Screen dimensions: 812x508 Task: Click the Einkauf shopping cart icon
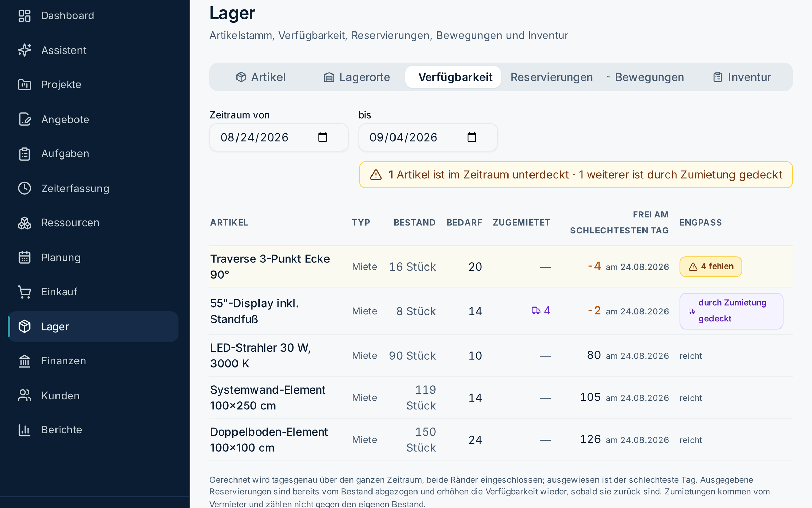point(24,292)
